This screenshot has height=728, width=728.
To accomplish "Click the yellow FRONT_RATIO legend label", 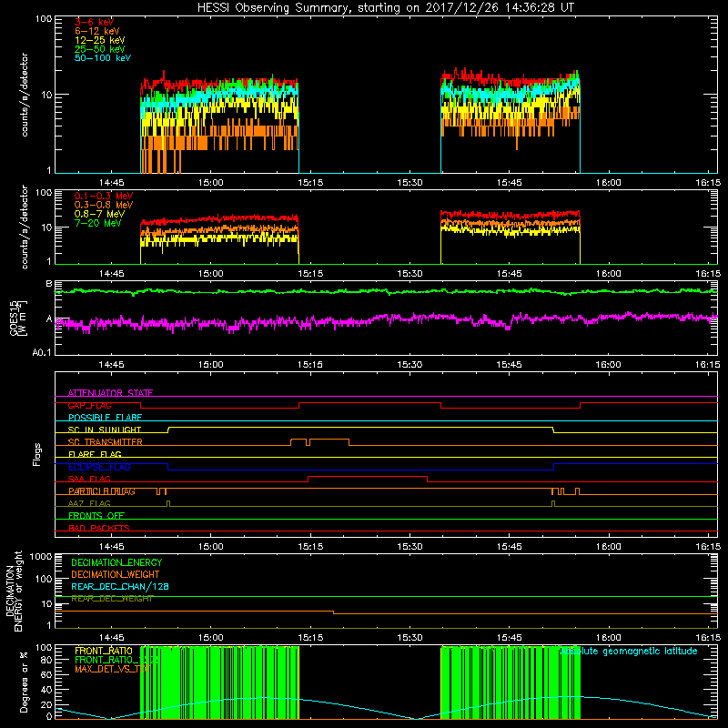I will tap(104, 651).
